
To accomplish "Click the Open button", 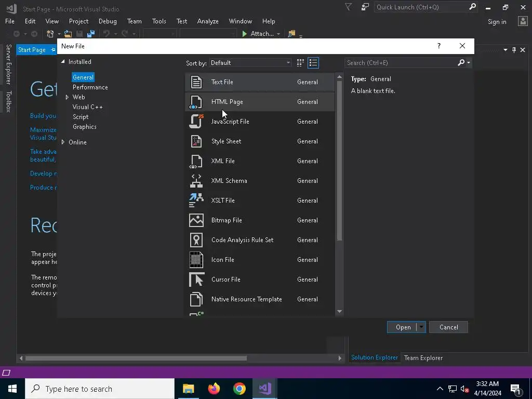I will 403,327.
